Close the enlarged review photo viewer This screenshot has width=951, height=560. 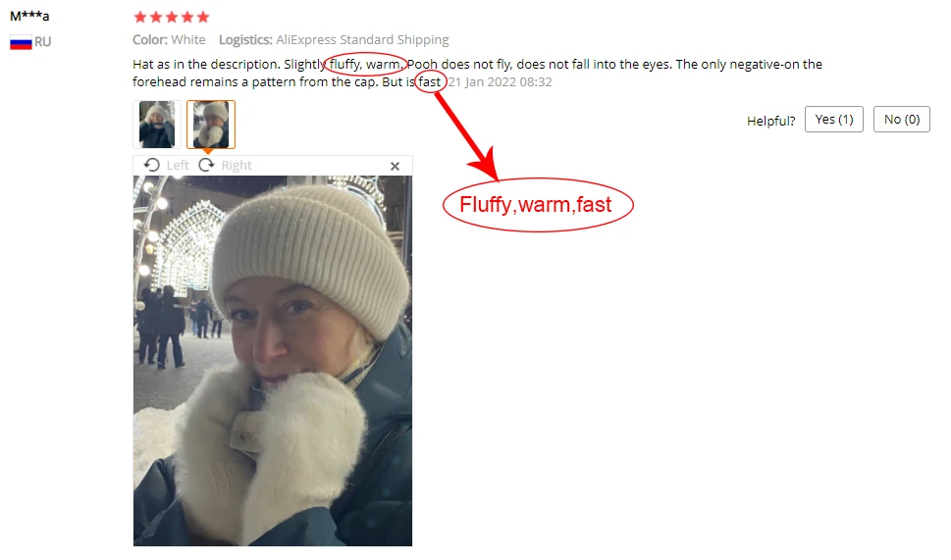395,166
